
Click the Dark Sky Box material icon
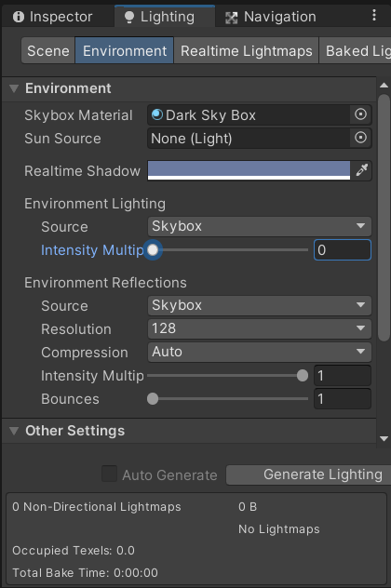click(156, 114)
